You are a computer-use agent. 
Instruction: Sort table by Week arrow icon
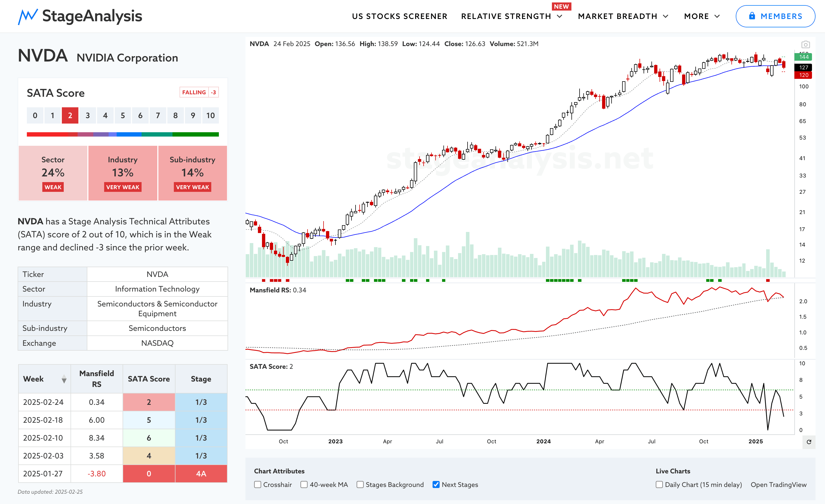pos(64,379)
